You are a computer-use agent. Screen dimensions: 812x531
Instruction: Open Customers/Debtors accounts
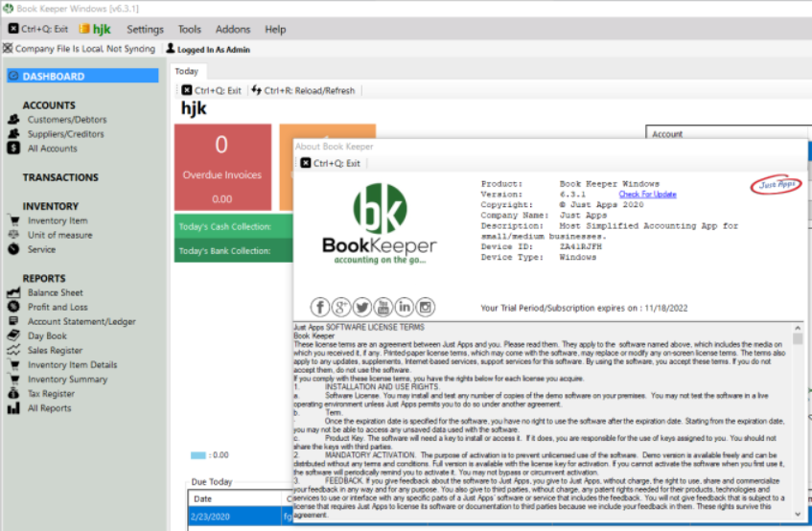(x=67, y=120)
